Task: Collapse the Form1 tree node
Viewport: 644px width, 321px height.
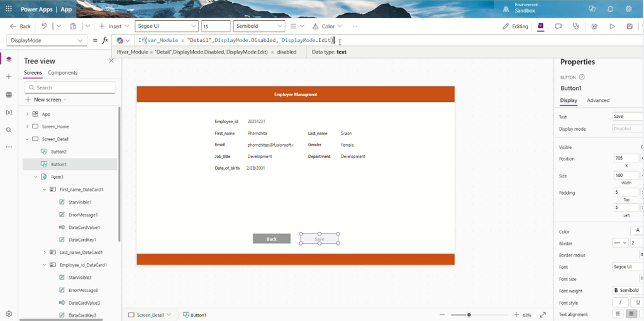Action: coord(36,177)
